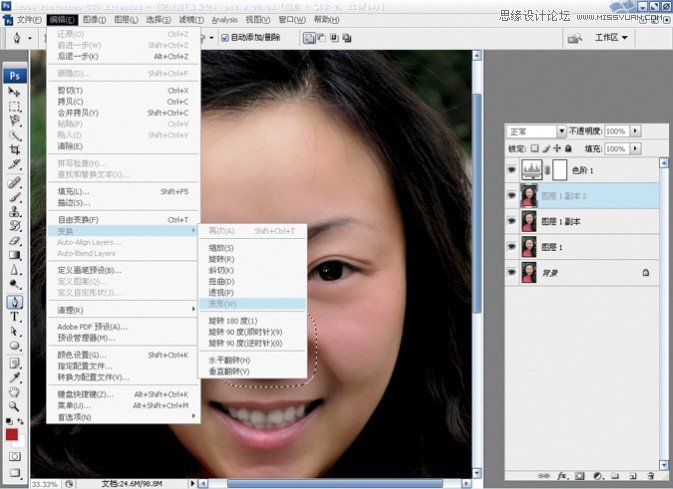Open 工作区 workspace dropdown

coord(611,38)
